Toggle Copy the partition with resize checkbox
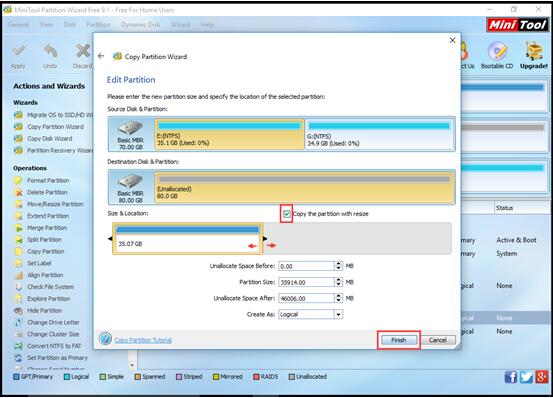 [x=286, y=214]
